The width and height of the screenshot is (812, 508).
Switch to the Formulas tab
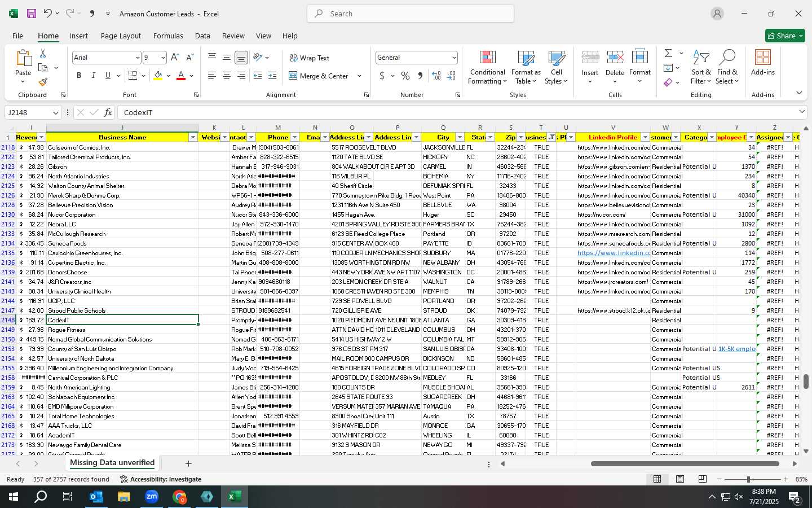point(168,36)
